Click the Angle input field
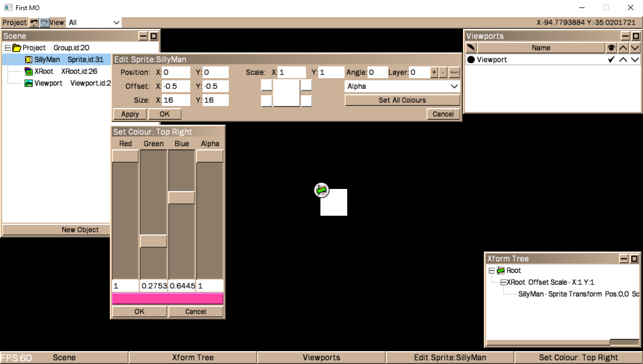 coord(377,72)
